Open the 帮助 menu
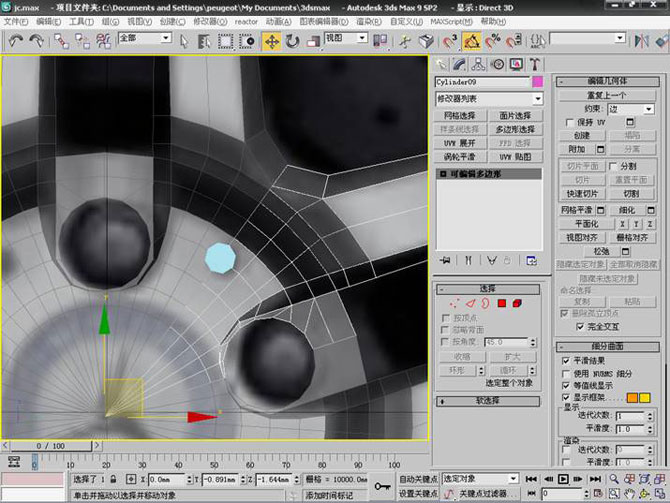The image size is (670, 503). click(x=491, y=20)
